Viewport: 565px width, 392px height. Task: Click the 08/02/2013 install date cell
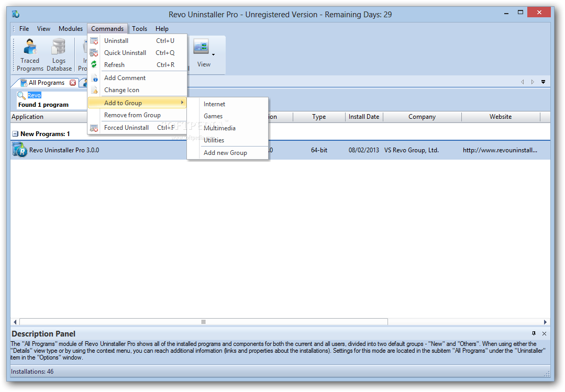click(x=363, y=150)
